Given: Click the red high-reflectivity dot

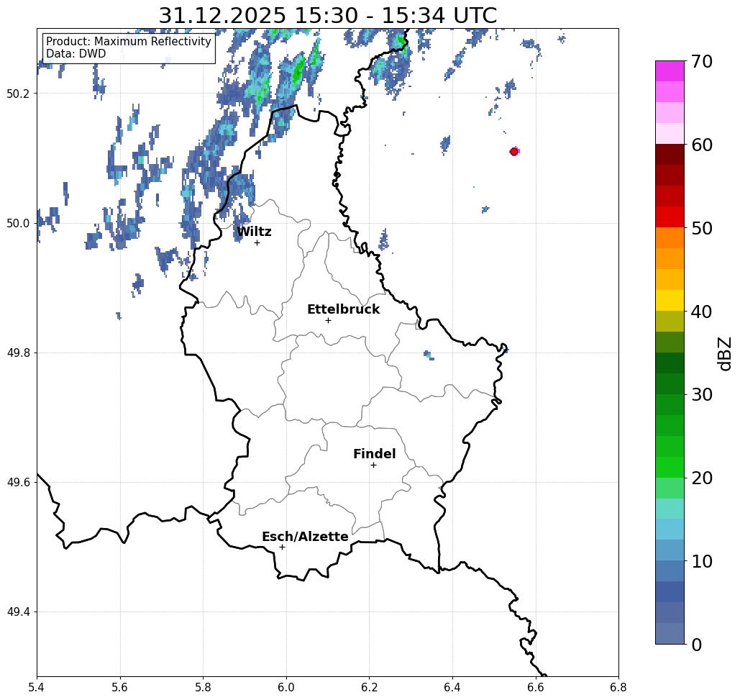Looking at the screenshot, I should click(514, 152).
